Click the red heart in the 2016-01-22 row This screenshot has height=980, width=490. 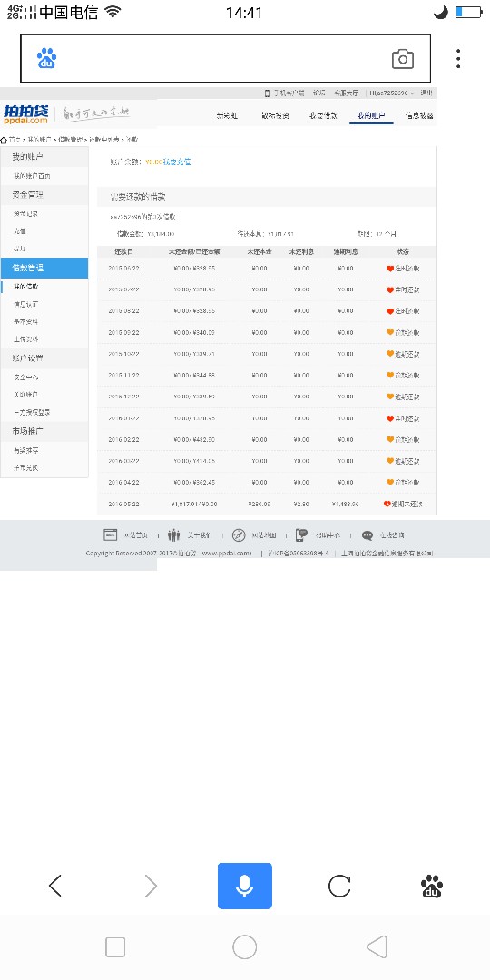(390, 418)
